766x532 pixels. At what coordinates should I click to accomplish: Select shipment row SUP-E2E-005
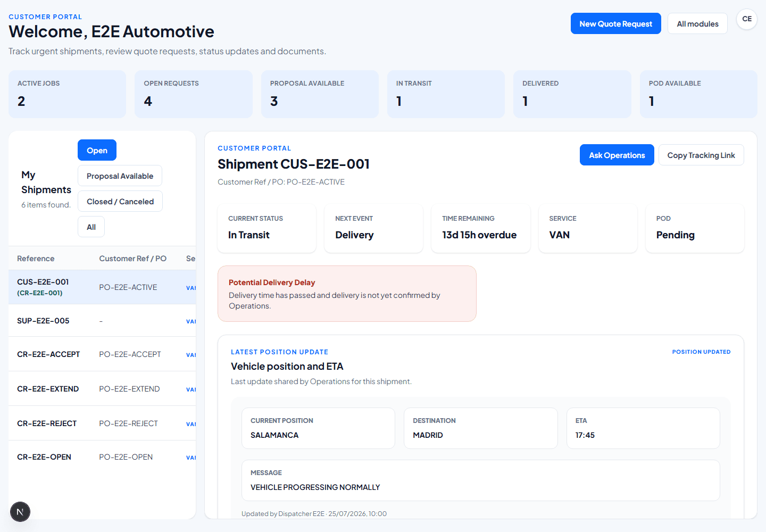pyautogui.click(x=102, y=321)
